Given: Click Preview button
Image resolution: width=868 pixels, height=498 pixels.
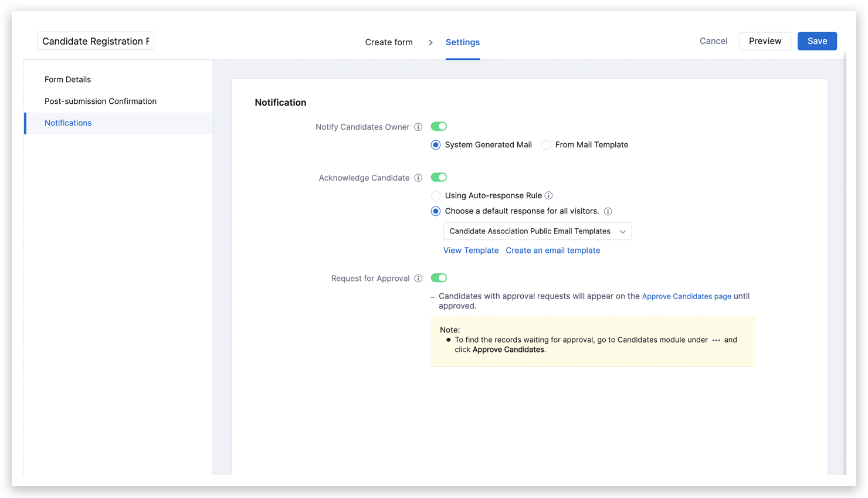Looking at the screenshot, I should tap(765, 41).
